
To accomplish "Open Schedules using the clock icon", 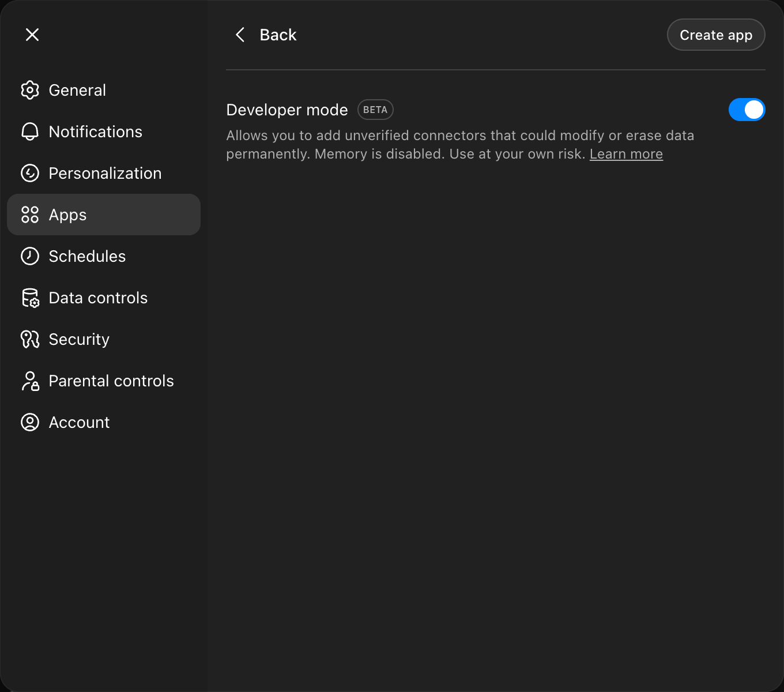I will [x=30, y=256].
